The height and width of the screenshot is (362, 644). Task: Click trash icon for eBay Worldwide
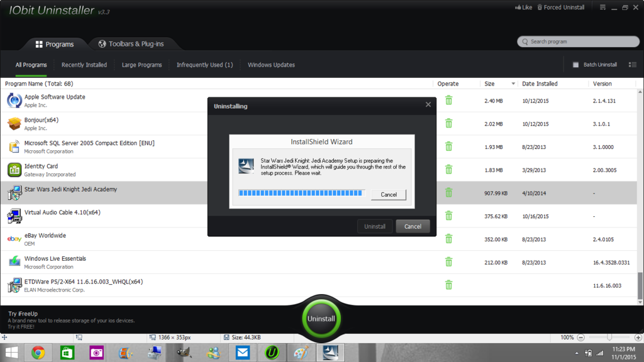[x=448, y=239]
